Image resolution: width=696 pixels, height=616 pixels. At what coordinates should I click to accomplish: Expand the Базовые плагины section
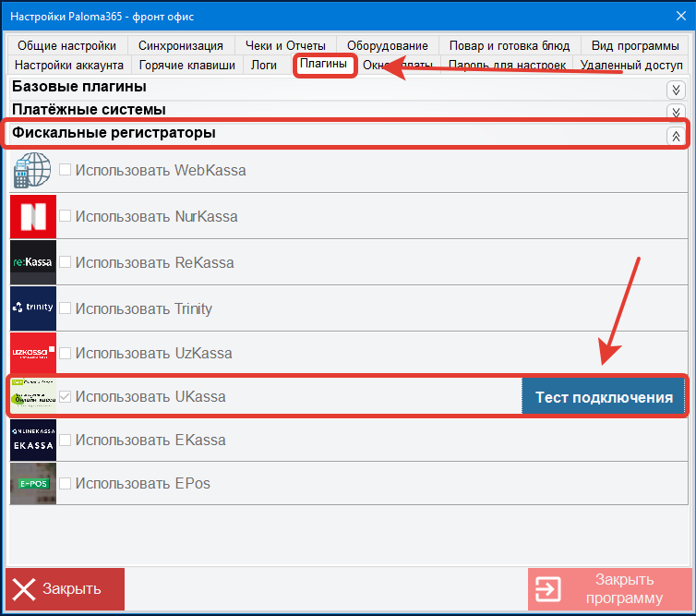[676, 90]
